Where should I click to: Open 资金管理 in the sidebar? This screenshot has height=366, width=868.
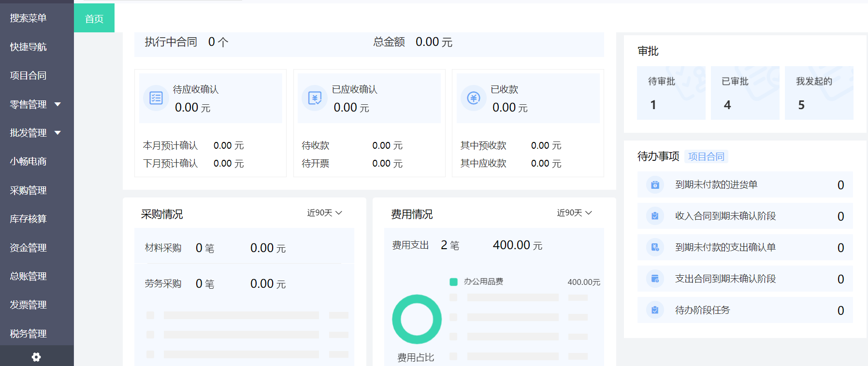click(29, 248)
